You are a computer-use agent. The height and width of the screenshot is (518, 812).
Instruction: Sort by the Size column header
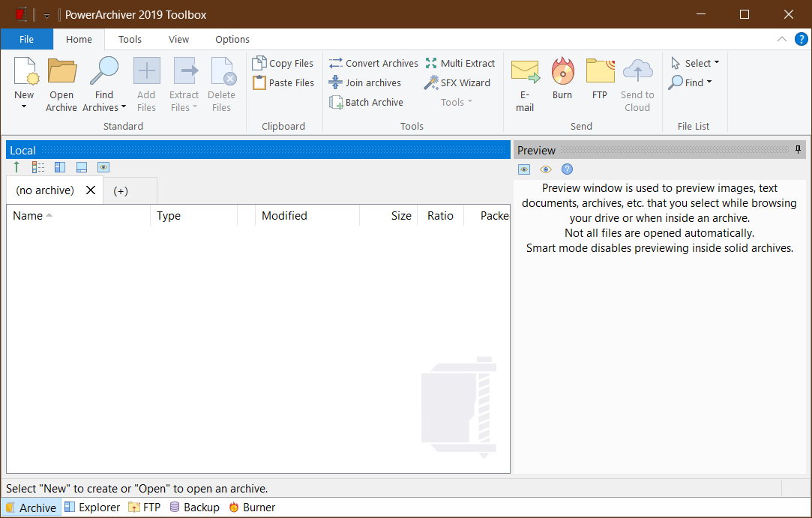(389, 215)
